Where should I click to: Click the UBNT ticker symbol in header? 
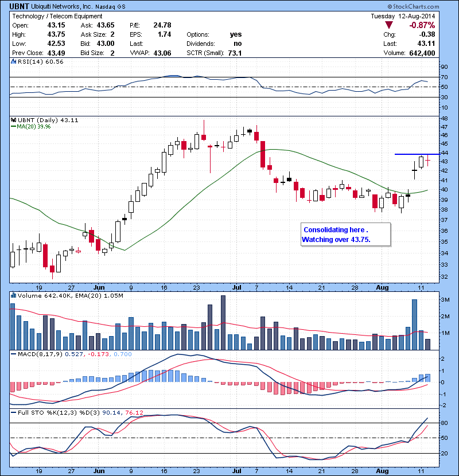pos(20,6)
